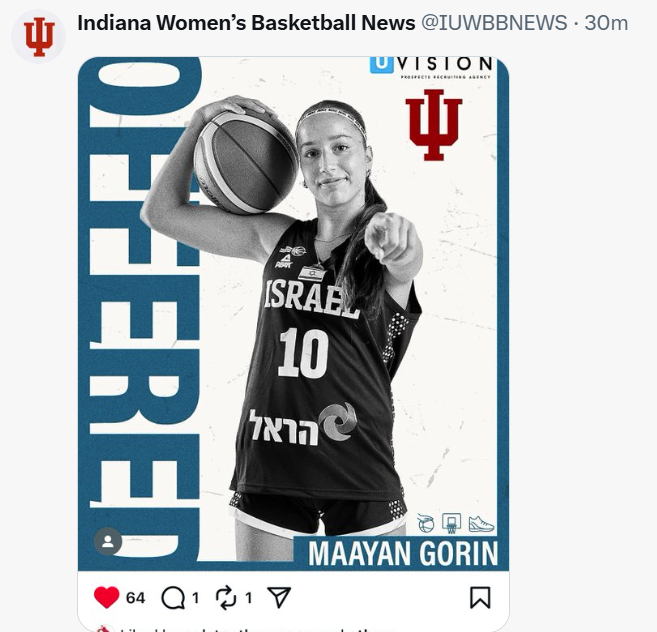Open comments with the speech bubble icon

tap(173, 598)
